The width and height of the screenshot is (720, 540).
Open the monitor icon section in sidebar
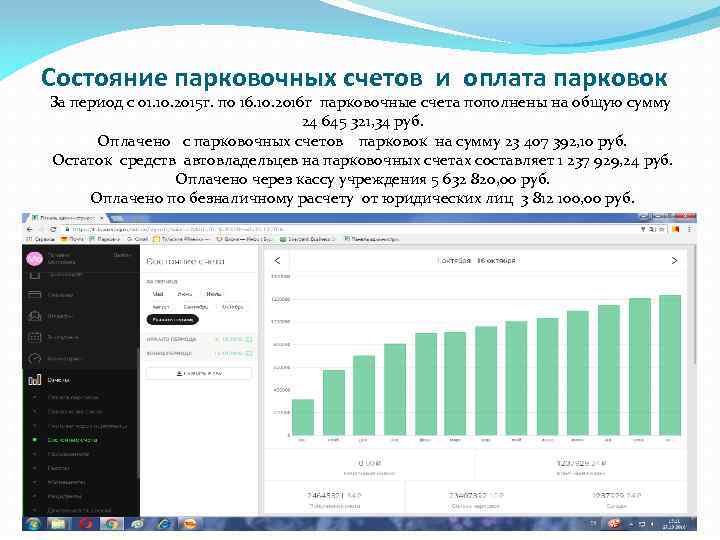tap(35, 275)
